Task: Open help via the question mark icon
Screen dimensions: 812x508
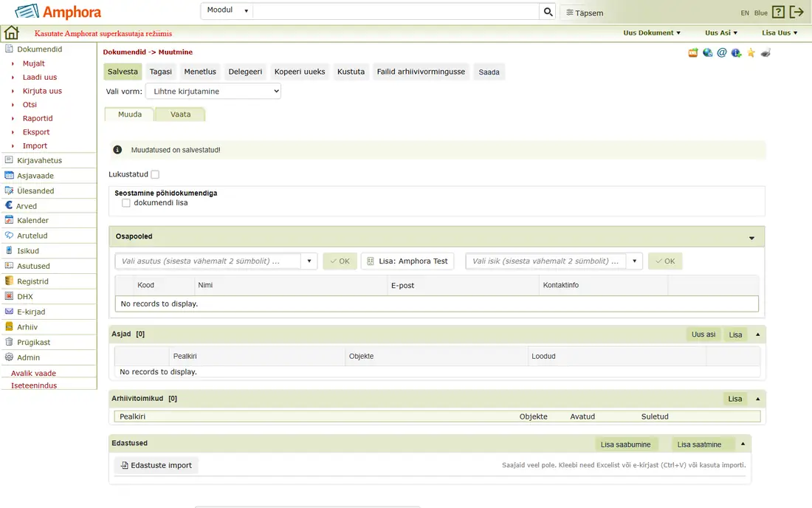Action: tap(778, 12)
